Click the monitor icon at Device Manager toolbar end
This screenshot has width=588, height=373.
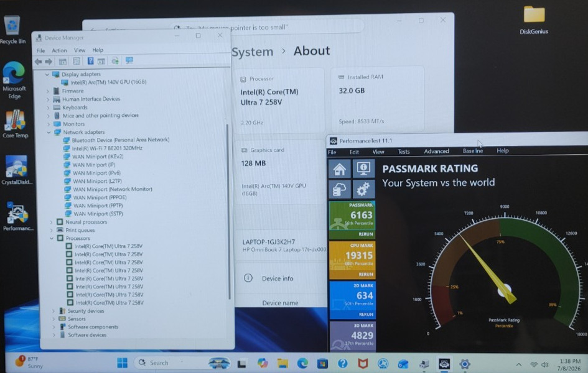tap(129, 60)
